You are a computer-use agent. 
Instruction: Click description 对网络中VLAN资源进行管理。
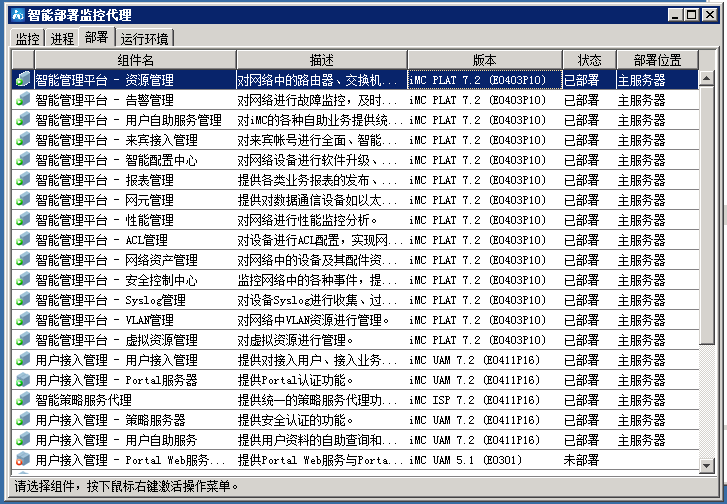coord(313,320)
